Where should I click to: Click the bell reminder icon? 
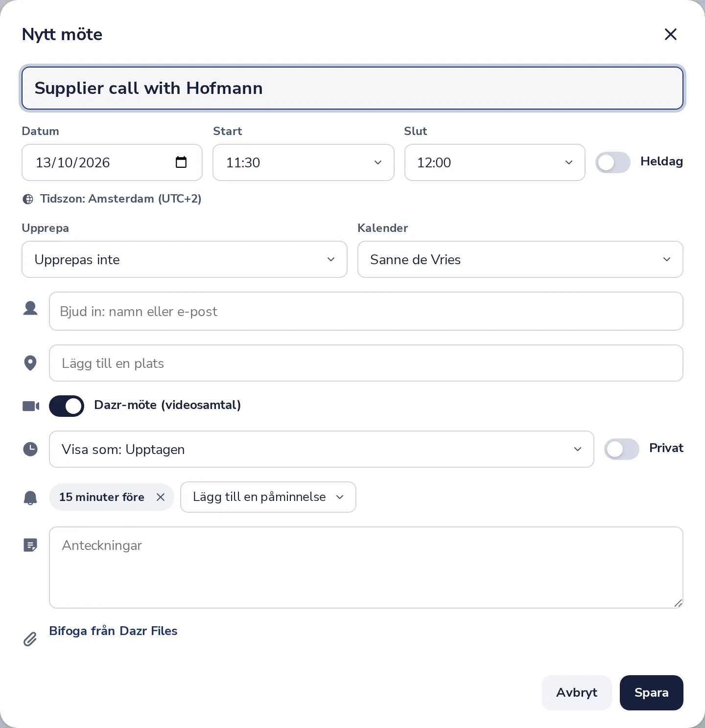click(30, 498)
